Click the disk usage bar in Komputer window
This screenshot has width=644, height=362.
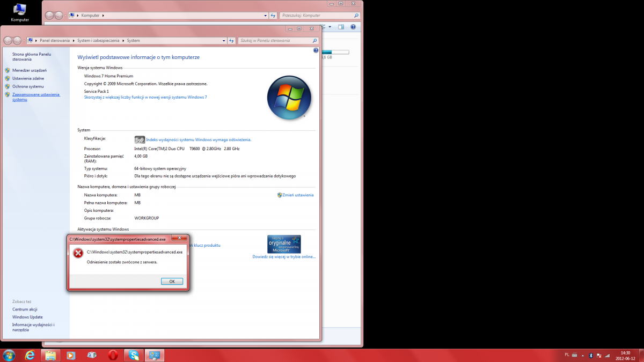(335, 52)
